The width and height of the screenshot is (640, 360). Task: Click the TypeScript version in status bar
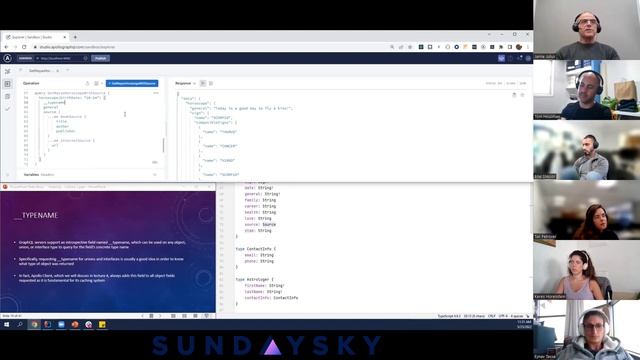coord(449,316)
